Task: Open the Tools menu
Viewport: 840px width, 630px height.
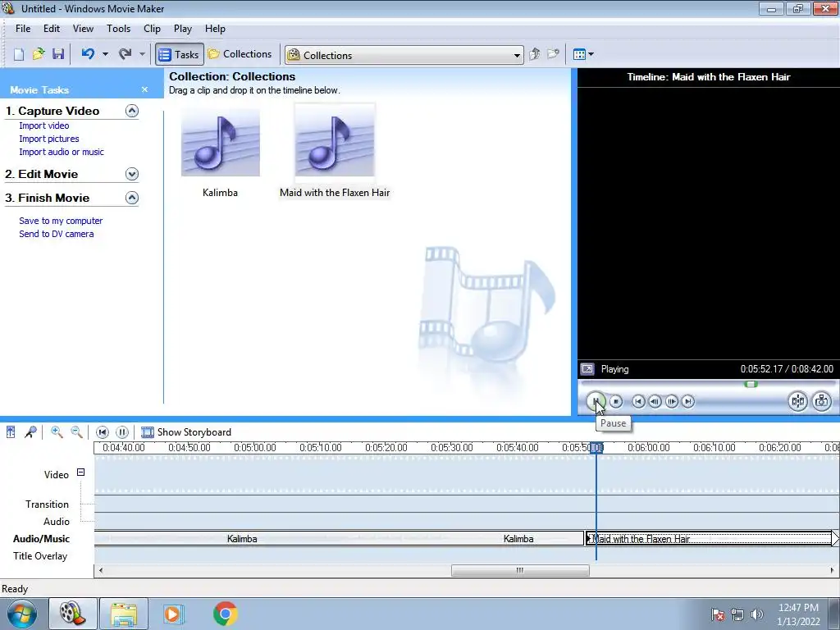Action: [x=118, y=29]
